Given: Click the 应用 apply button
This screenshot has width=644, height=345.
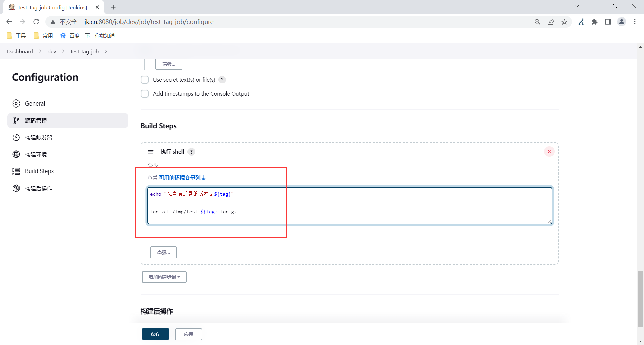Looking at the screenshot, I should click(189, 334).
